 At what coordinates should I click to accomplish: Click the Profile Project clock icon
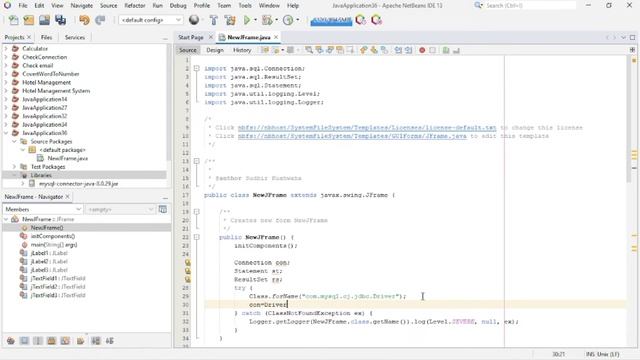point(288,20)
